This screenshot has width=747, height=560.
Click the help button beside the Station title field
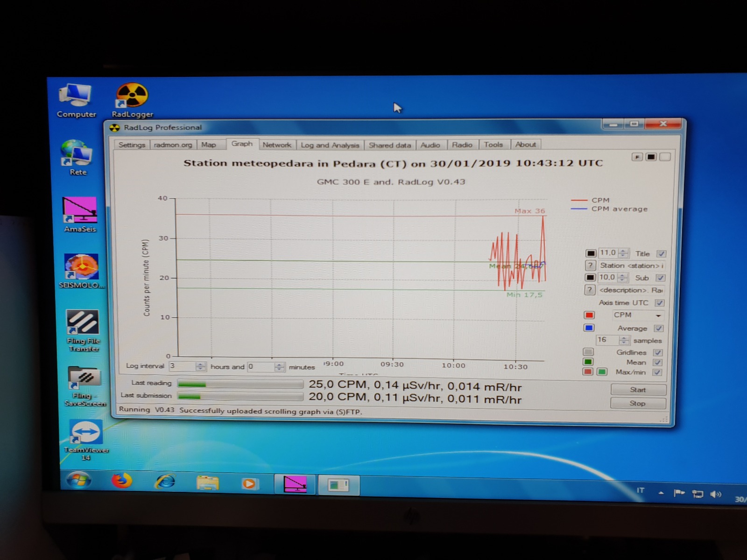pos(590,266)
